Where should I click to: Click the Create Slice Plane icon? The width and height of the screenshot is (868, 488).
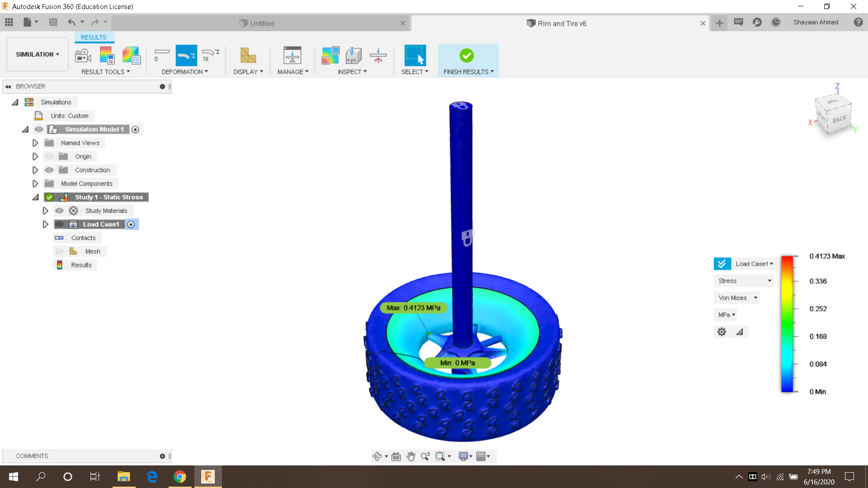pos(378,56)
